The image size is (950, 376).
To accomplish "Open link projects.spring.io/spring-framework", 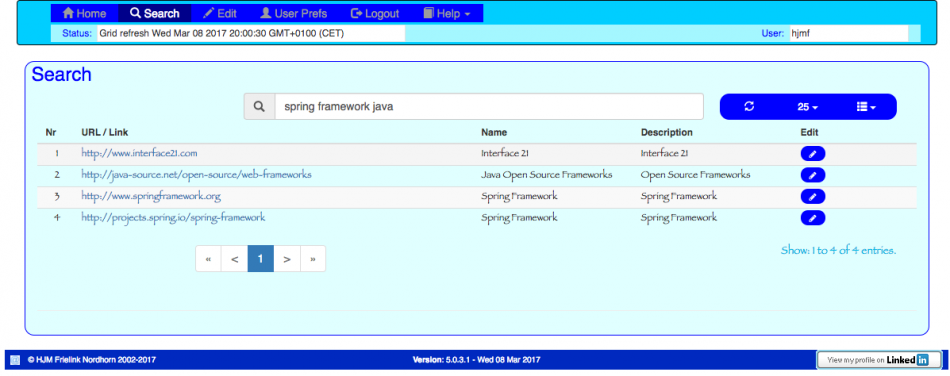I will pyautogui.click(x=173, y=217).
